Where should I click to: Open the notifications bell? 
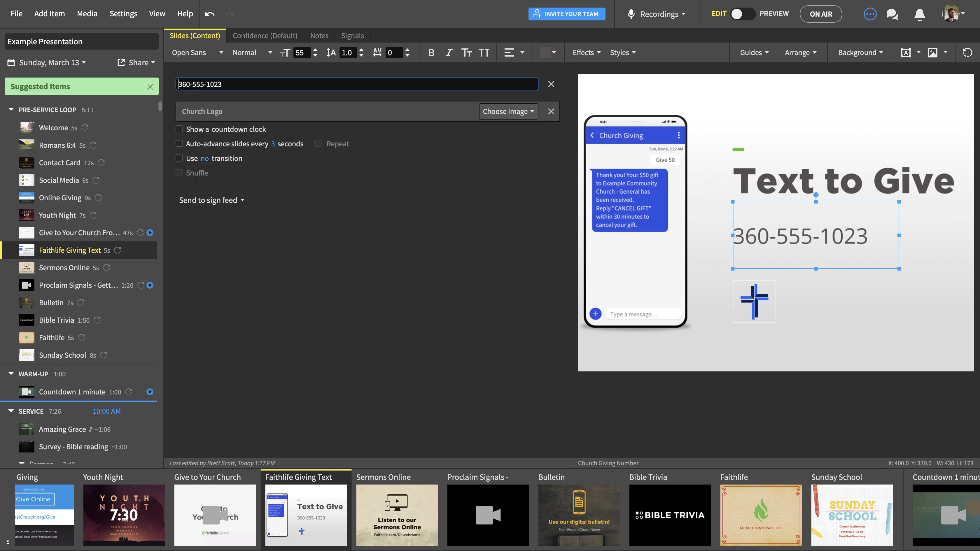tap(920, 14)
